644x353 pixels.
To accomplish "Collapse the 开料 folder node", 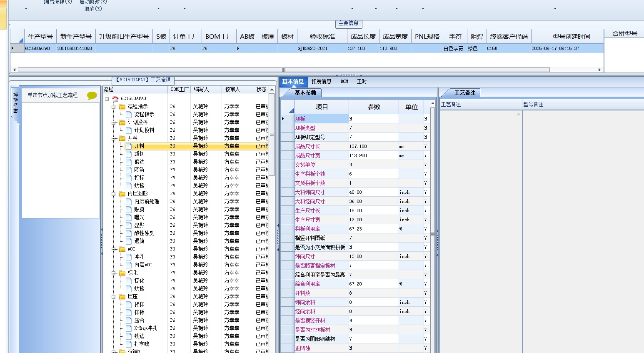I will [114, 138].
